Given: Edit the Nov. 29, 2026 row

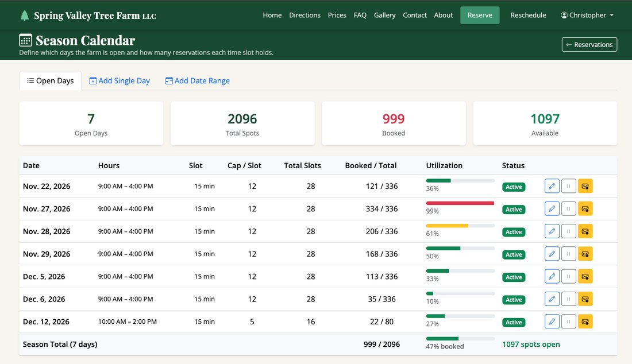Looking at the screenshot, I should (x=552, y=254).
